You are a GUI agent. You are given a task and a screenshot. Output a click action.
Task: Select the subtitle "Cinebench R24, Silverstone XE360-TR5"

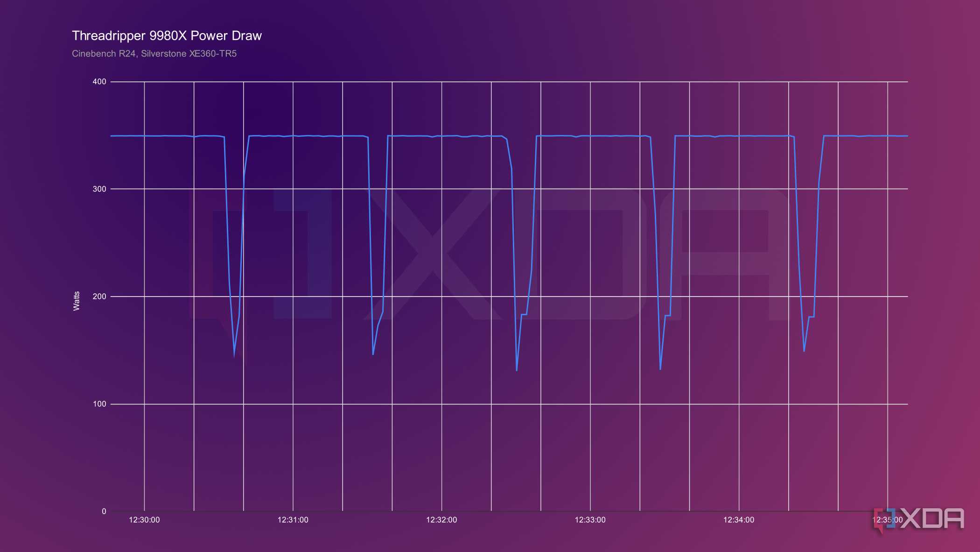pos(154,54)
